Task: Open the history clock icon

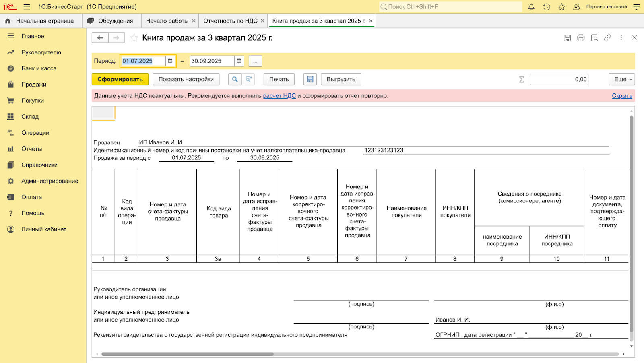Action: point(547,7)
